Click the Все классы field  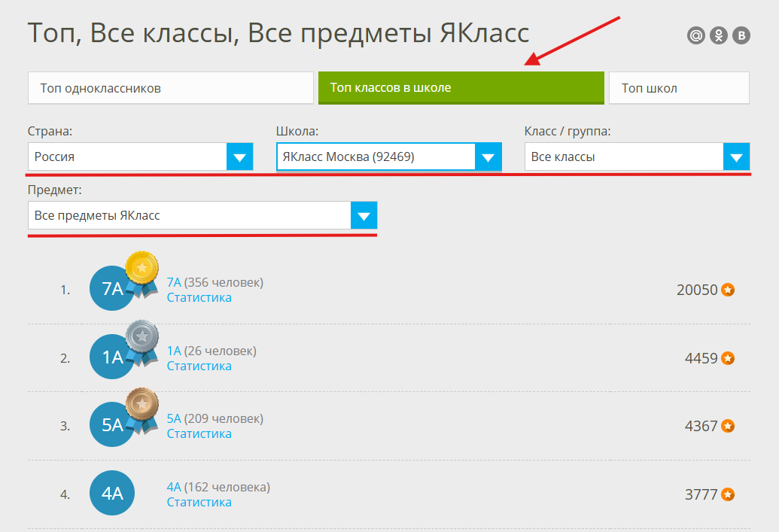pos(638,157)
